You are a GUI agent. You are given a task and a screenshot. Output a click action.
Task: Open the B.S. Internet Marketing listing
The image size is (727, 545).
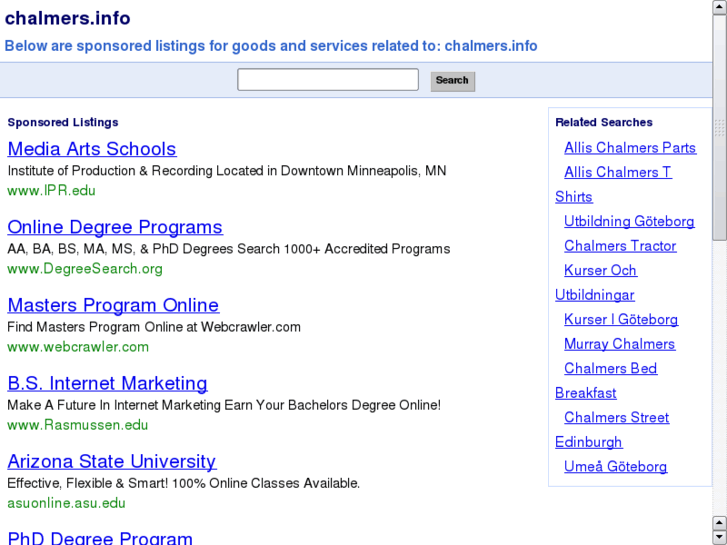pos(107,383)
